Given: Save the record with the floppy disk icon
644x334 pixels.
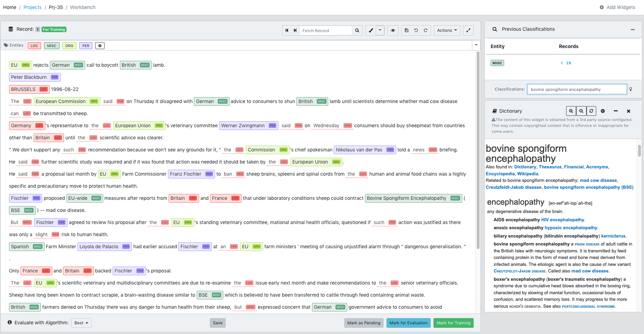Looking at the screenshot, I should (406, 30).
